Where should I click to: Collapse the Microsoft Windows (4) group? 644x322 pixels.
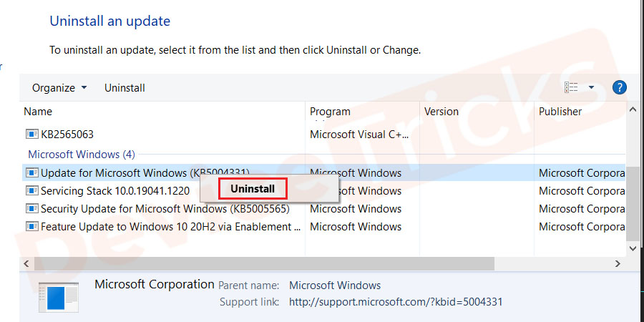coord(82,155)
